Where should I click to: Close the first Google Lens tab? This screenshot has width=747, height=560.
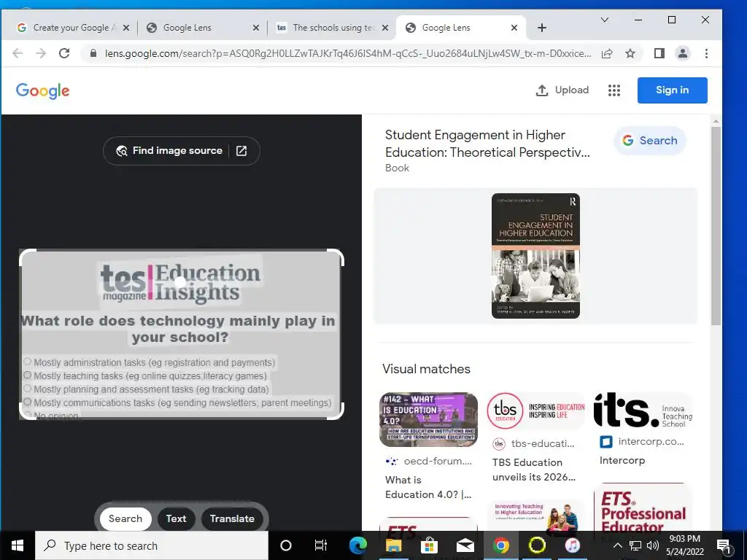[256, 28]
